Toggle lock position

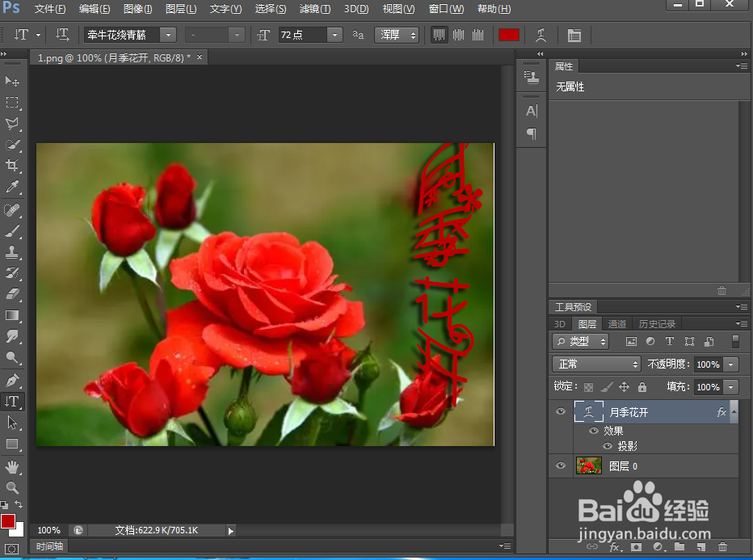(x=624, y=386)
